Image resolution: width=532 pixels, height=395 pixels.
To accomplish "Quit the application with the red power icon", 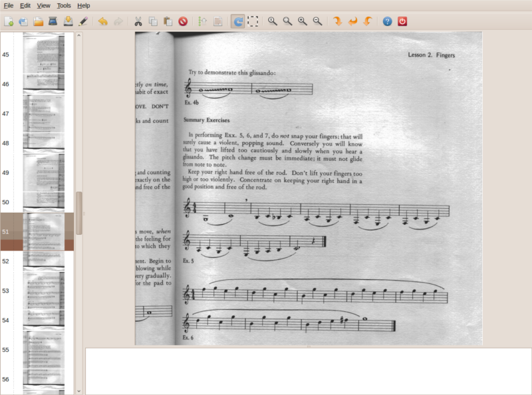I will coord(402,21).
